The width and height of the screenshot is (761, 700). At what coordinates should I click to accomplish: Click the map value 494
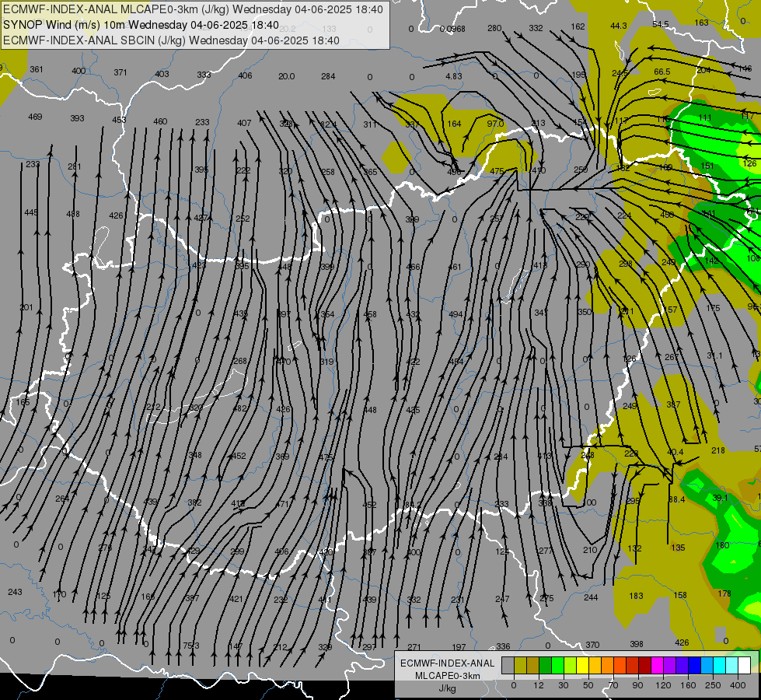point(456,314)
